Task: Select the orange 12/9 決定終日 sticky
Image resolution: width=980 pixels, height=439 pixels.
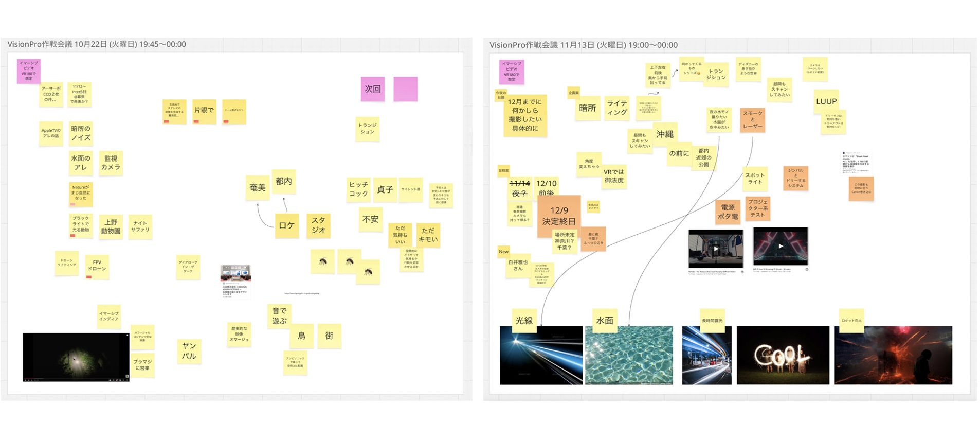Action: point(559,216)
